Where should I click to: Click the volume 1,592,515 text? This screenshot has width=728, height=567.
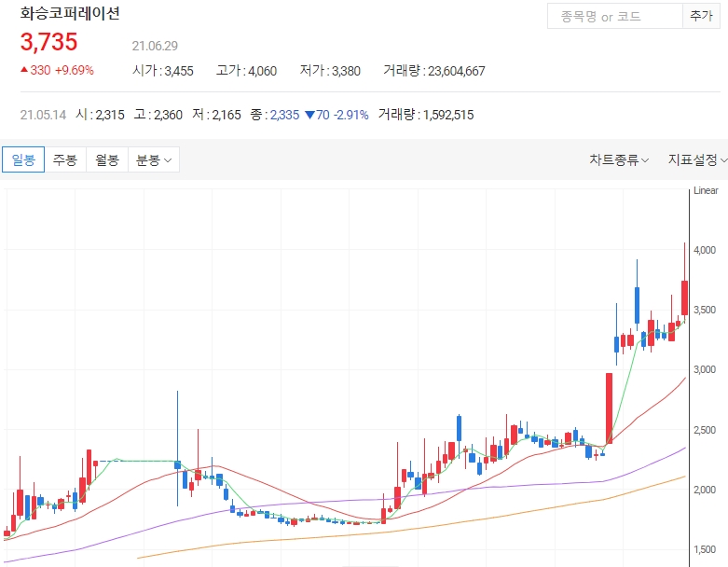[448, 115]
